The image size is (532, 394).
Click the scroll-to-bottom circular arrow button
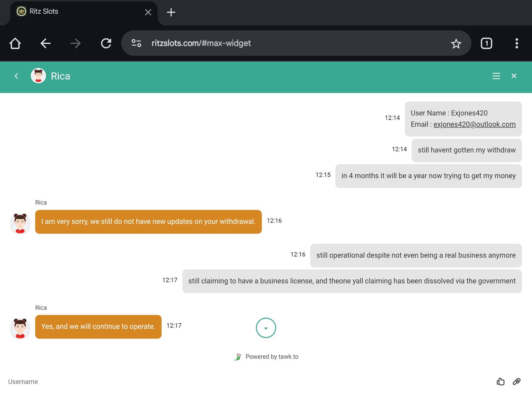tap(266, 328)
